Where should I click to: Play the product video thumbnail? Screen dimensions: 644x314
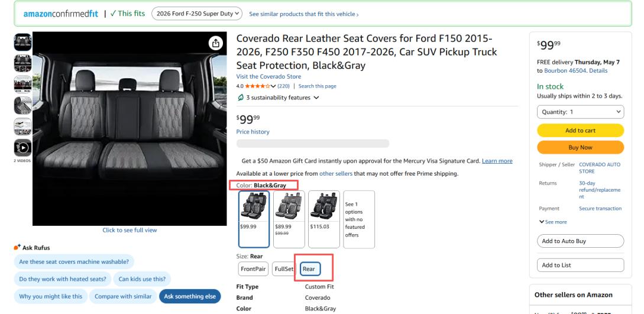tap(22, 148)
